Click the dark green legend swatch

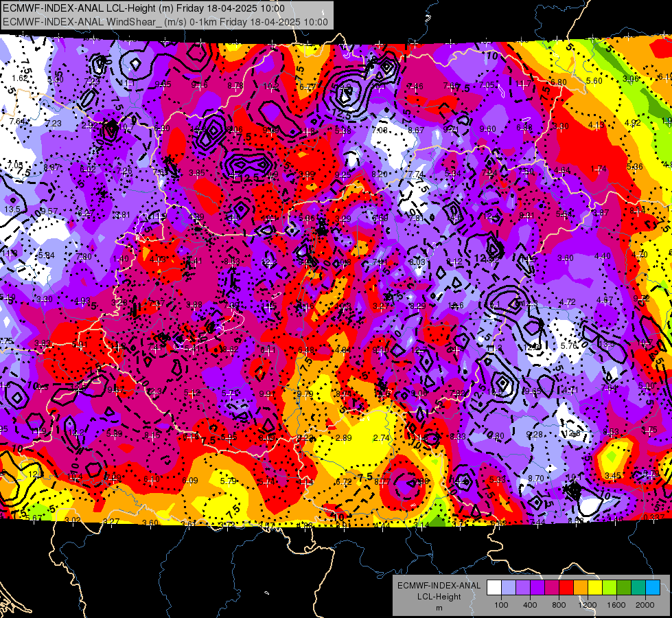click(x=623, y=588)
